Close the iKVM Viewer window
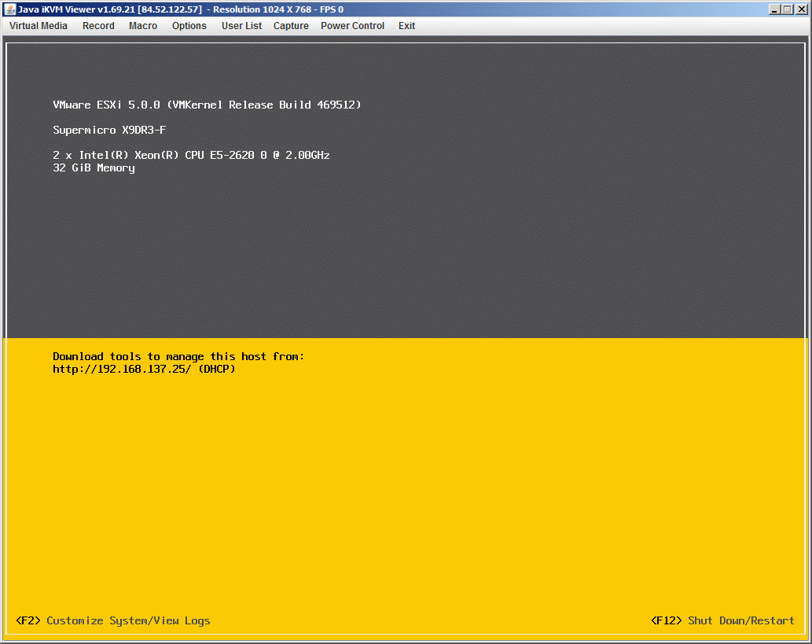The width and height of the screenshot is (812, 644). pyautogui.click(x=801, y=9)
